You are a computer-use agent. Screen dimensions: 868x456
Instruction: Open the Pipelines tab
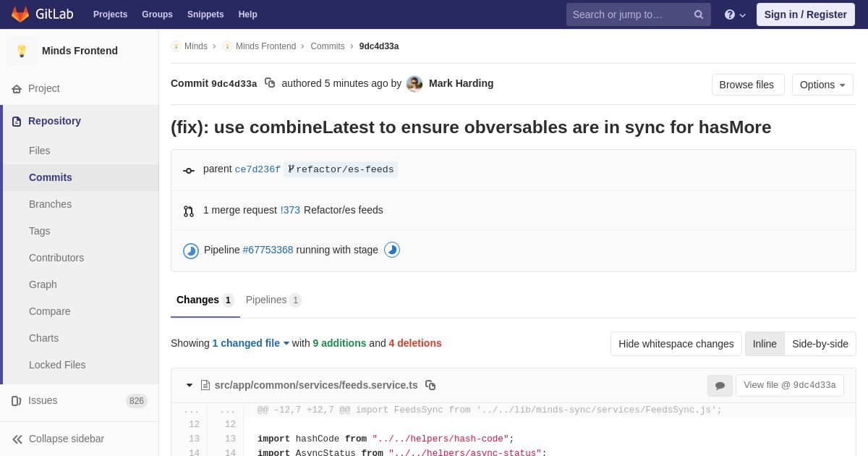(273, 300)
